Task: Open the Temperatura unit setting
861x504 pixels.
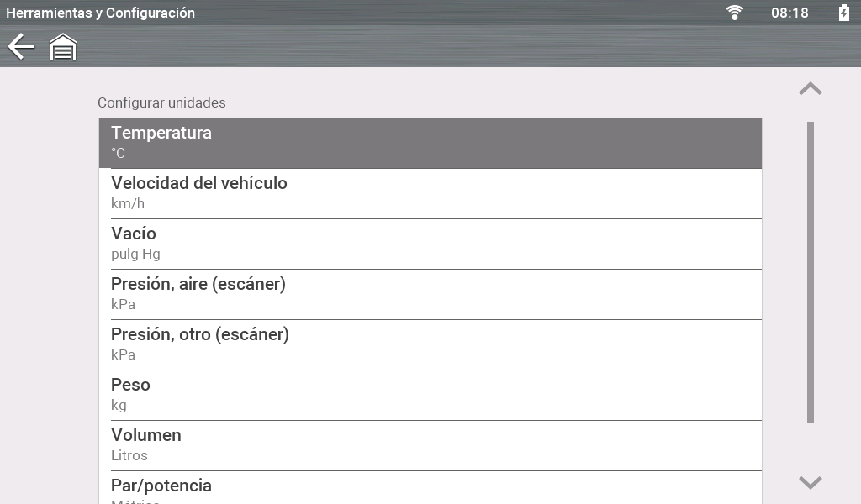Action: pyautogui.click(x=430, y=143)
